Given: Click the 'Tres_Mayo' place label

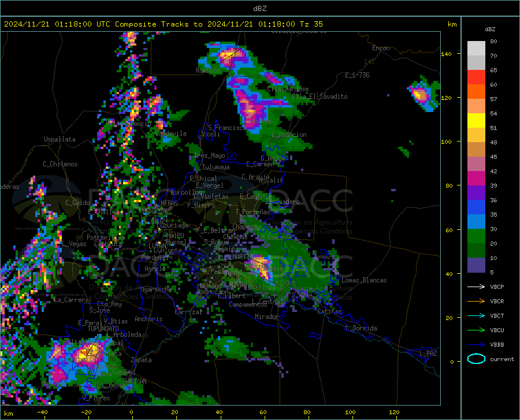Looking at the screenshot, I should (x=209, y=155).
